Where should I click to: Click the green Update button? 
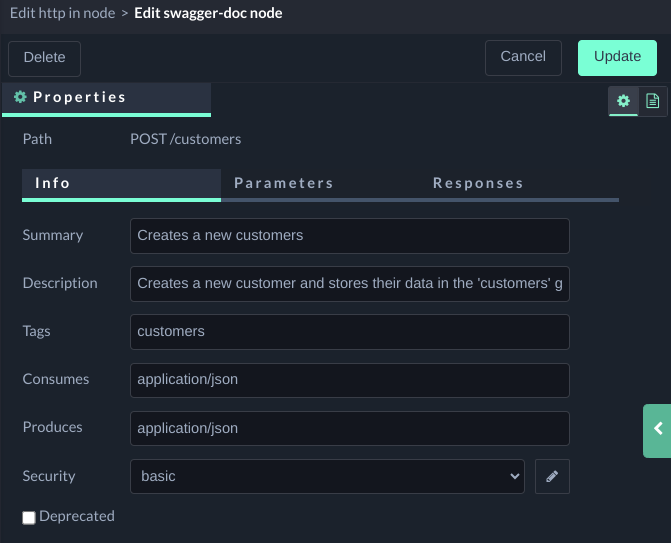pos(617,57)
